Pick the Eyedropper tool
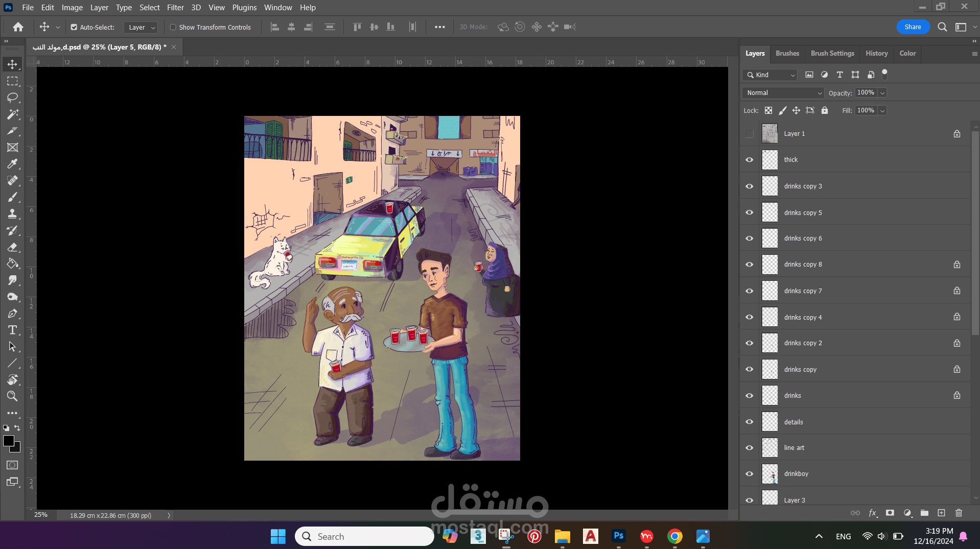 [12, 164]
